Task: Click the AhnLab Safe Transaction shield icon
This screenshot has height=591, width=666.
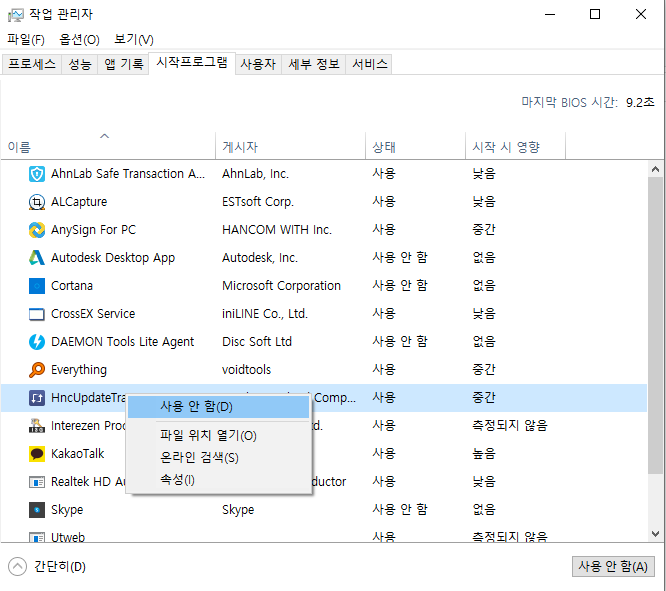Action: click(x=37, y=174)
